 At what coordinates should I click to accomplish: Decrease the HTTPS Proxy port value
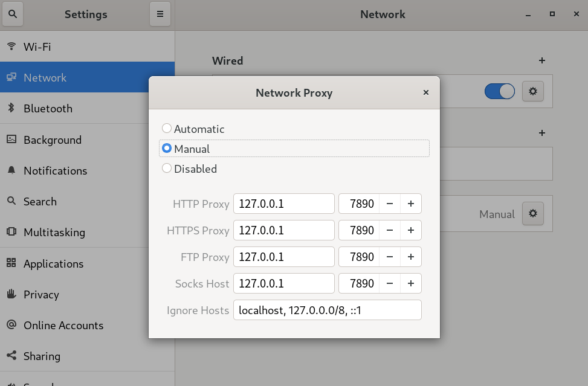point(390,231)
